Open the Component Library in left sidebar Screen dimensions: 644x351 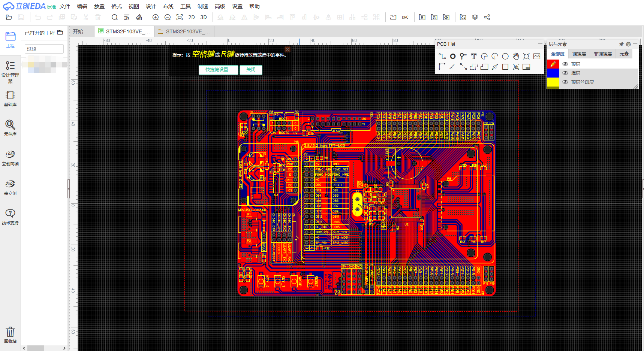[x=10, y=128]
